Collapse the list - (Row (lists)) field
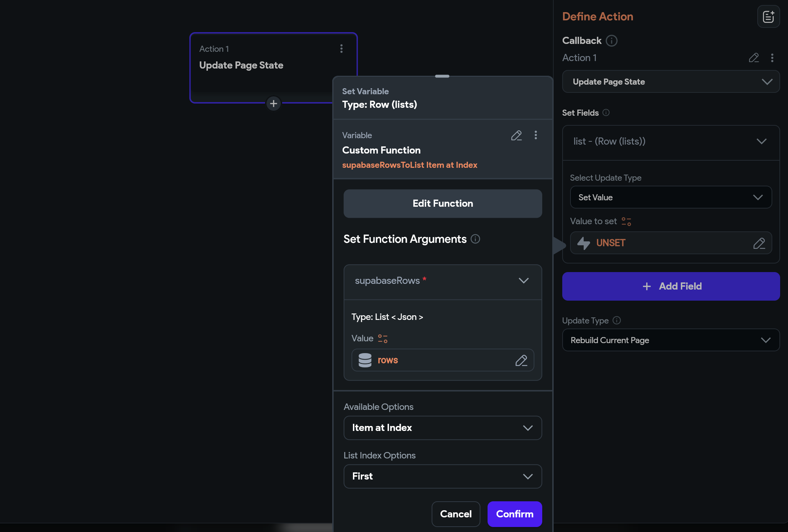788x532 pixels. [761, 141]
